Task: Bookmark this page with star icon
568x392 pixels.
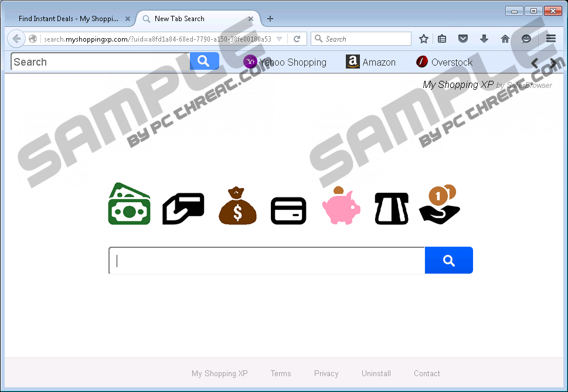Action: (x=424, y=39)
